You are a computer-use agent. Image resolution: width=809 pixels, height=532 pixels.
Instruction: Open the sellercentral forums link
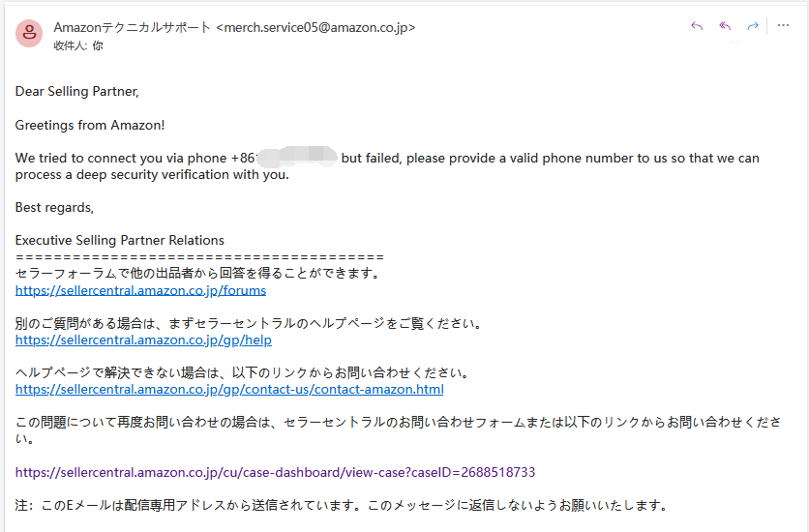tap(141, 290)
